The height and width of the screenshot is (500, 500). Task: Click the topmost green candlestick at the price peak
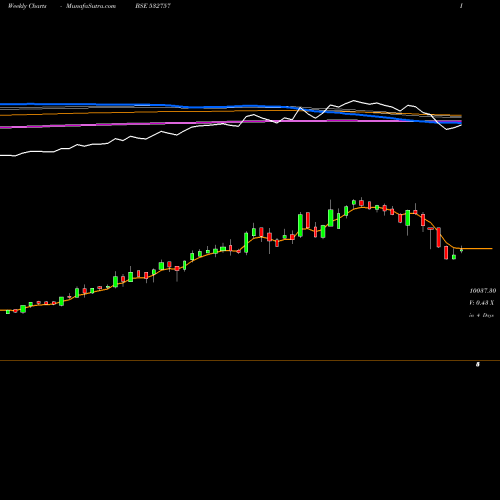coord(354,202)
